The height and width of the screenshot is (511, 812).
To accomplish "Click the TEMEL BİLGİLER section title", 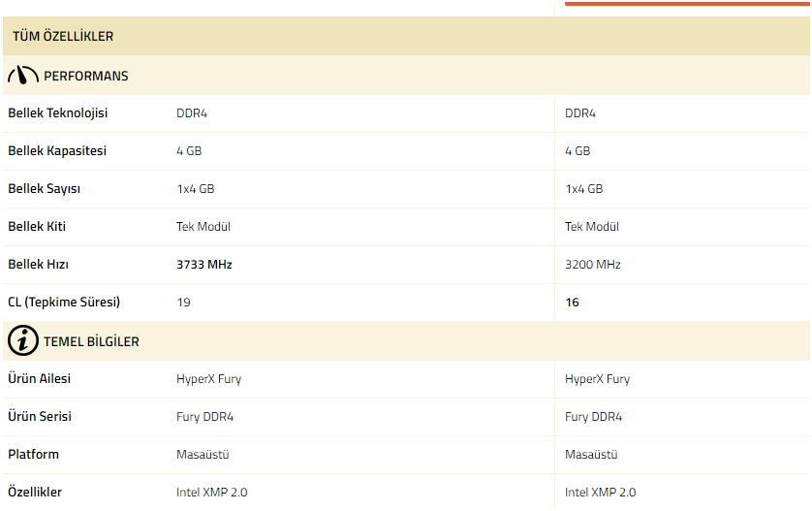I will click(91, 341).
